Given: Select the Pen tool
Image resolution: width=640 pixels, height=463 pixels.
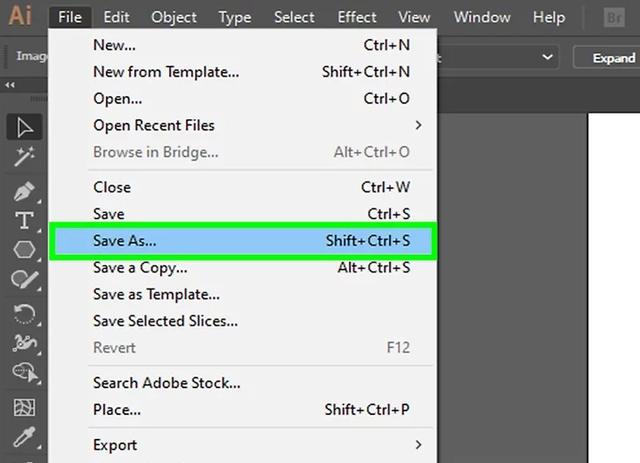Looking at the screenshot, I should [x=24, y=190].
